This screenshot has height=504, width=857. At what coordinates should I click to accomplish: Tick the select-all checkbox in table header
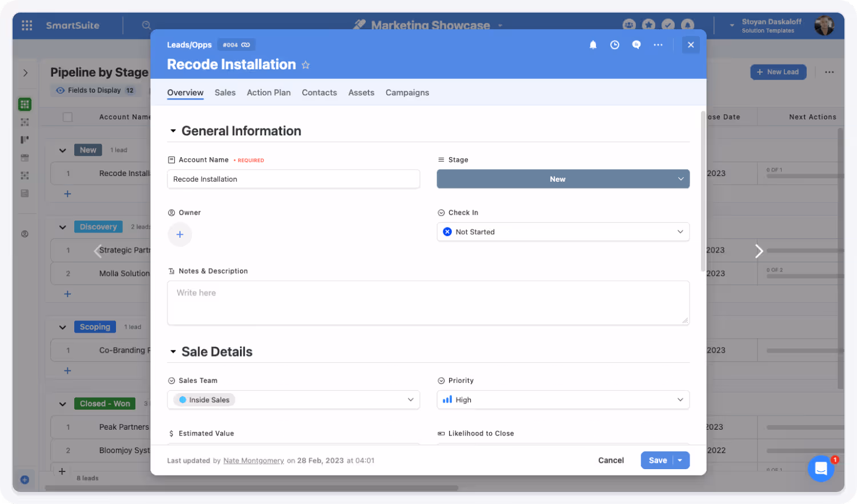(67, 117)
